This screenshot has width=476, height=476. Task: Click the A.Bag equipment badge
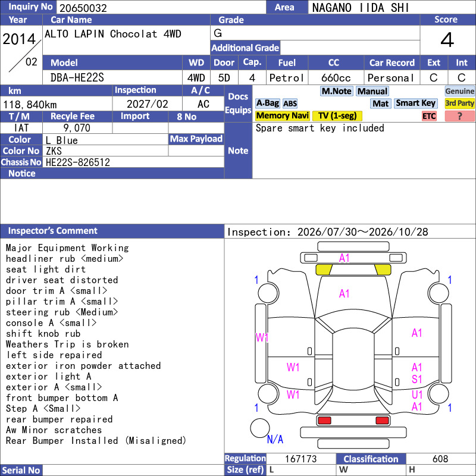[x=267, y=103]
